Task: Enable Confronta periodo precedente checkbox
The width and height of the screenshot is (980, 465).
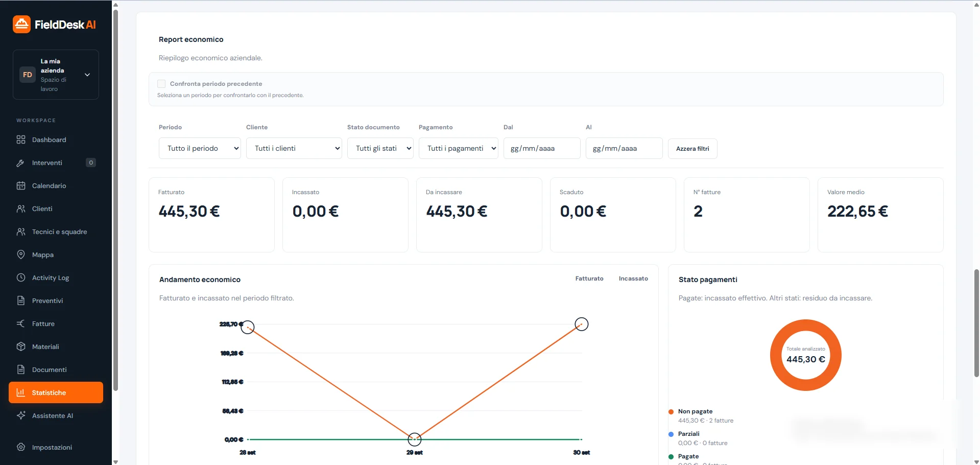Action: click(161, 84)
